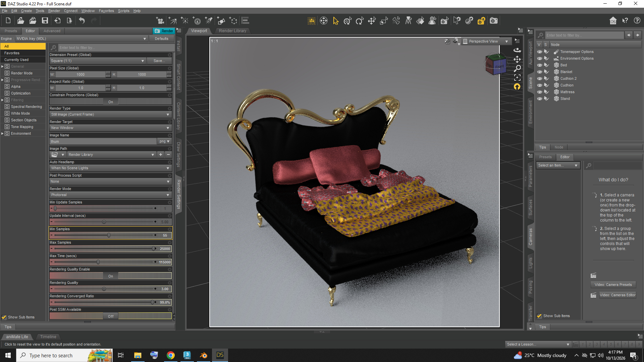
Task: Toggle Post SSIM Available Off switch
Action: (x=111, y=316)
